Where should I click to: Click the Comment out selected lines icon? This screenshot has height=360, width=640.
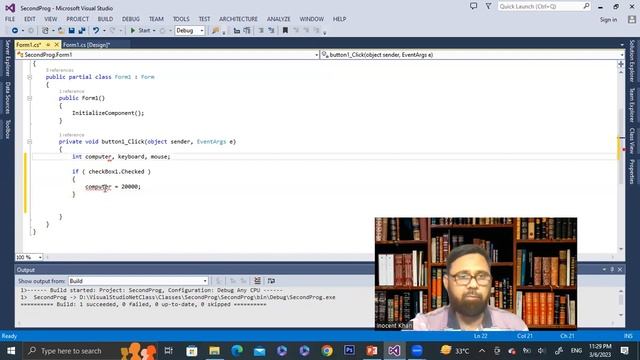[237, 31]
